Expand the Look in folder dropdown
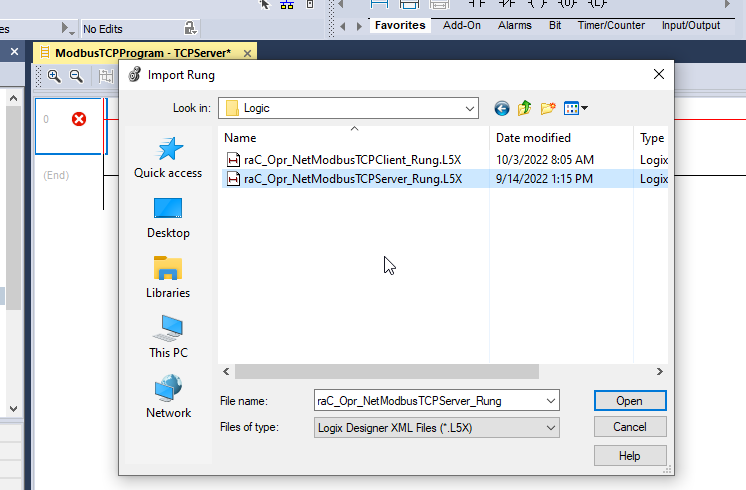Screen dimensions: 746x490 [470, 108]
